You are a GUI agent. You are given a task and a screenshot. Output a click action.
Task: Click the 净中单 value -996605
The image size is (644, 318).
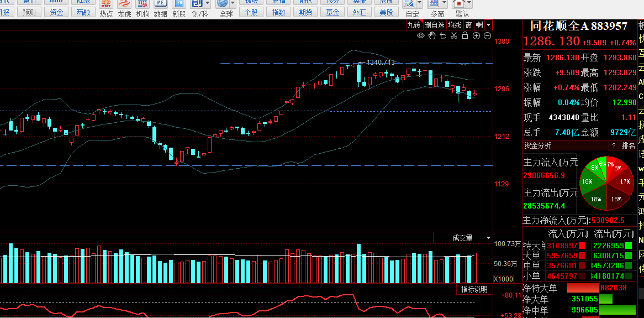(x=583, y=310)
